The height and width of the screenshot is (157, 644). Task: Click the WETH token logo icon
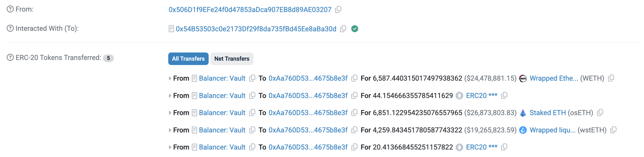click(x=523, y=78)
